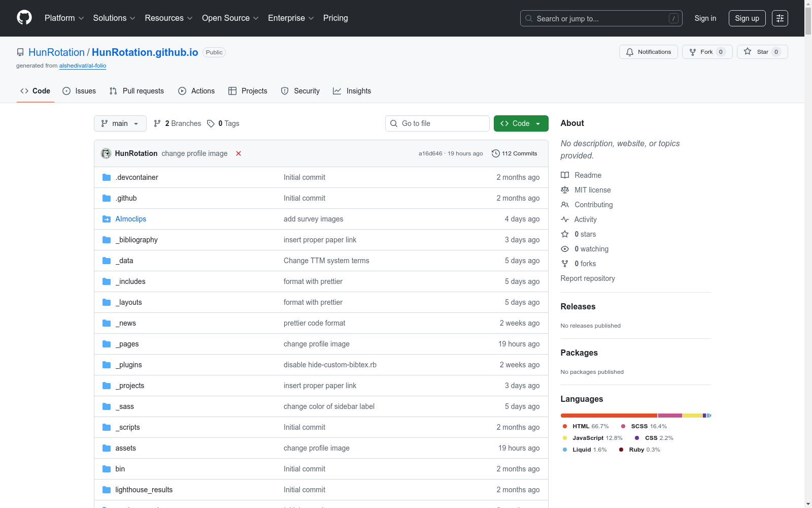Click the HTML segment of language bar
This screenshot has width=812, height=508.
(x=609, y=416)
